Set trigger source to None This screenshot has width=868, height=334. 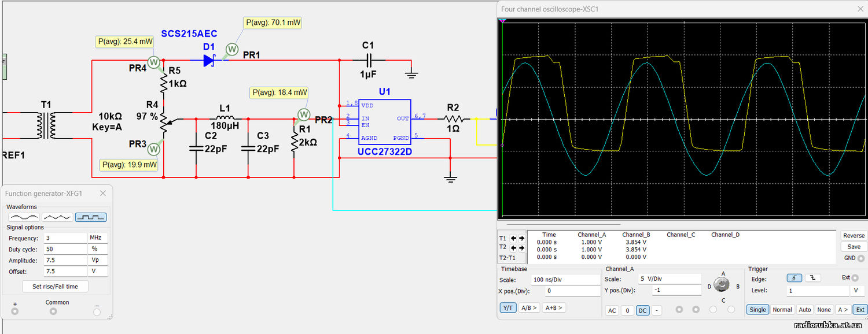point(824,310)
